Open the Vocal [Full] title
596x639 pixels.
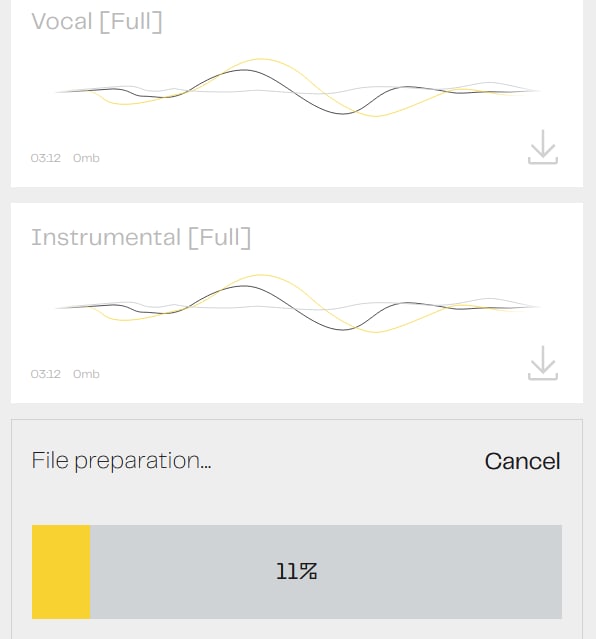pos(97,22)
